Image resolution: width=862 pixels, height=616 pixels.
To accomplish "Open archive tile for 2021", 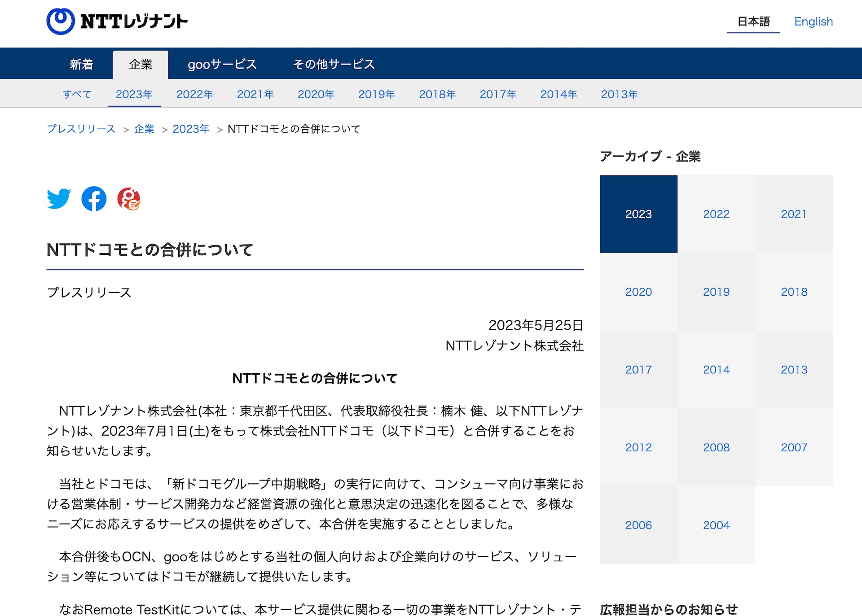I will pyautogui.click(x=794, y=214).
